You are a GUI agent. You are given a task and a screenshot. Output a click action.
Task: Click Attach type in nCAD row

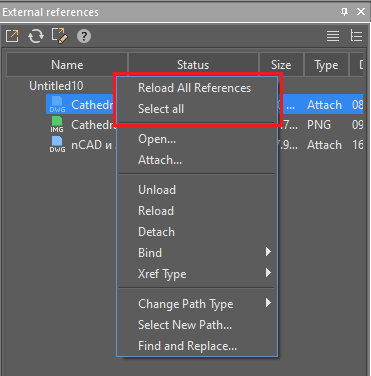[x=324, y=145]
